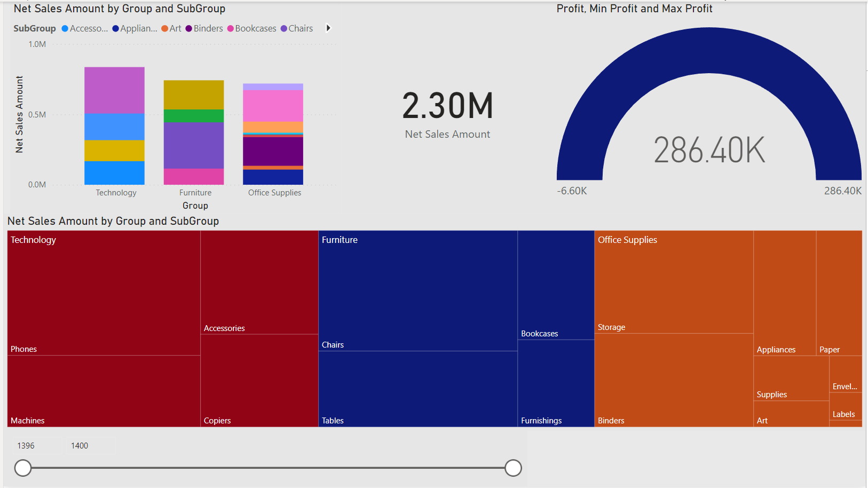The image size is (868, 488).
Task: Click the Tables treemap tile
Action: [417, 389]
